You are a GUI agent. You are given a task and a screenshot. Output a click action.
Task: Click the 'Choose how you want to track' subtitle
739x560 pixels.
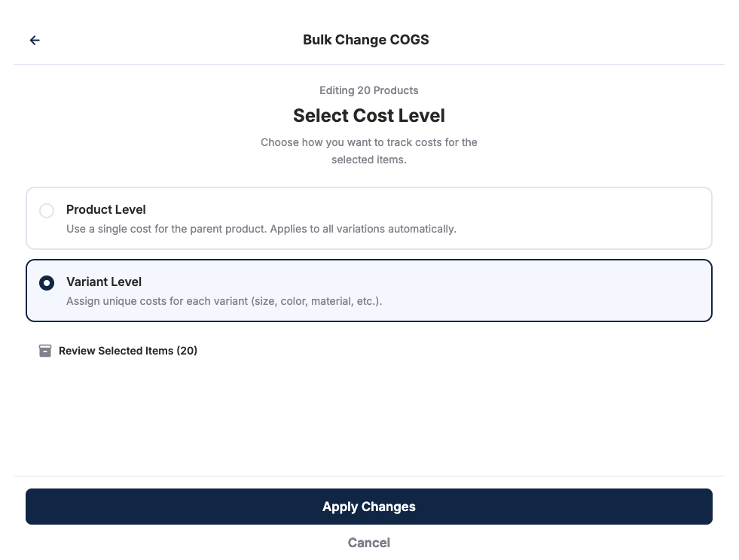[x=368, y=142]
